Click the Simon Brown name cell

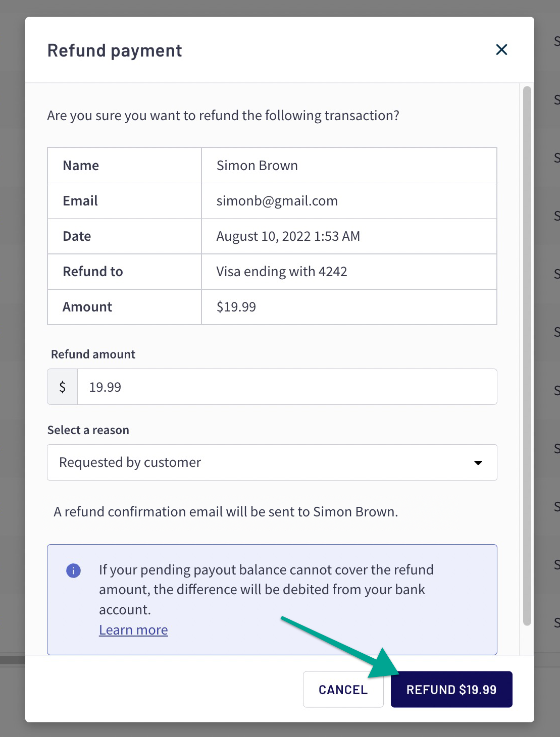tap(349, 166)
